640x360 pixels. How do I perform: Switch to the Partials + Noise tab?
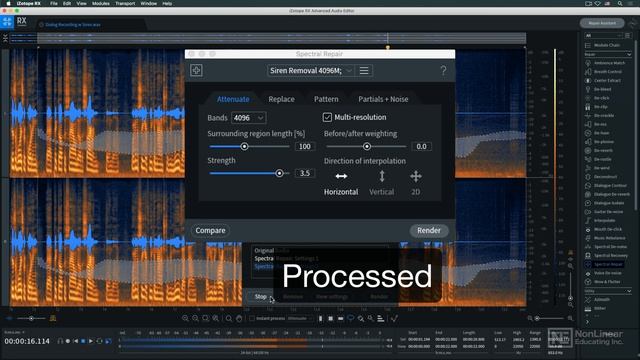click(x=383, y=99)
